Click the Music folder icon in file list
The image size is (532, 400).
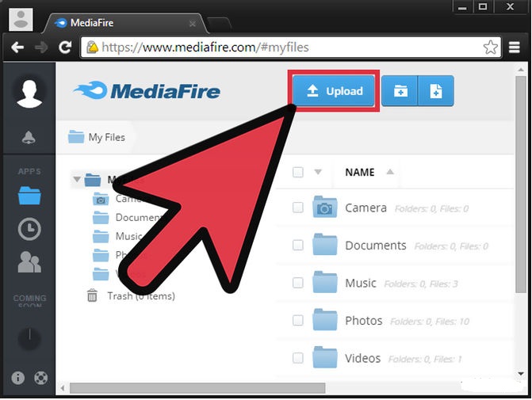pos(325,282)
